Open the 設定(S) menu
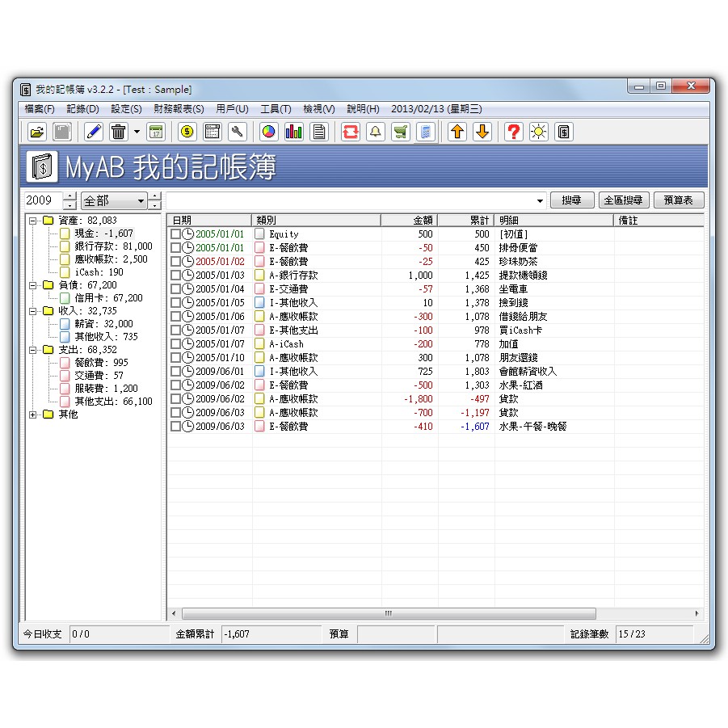 (126, 109)
